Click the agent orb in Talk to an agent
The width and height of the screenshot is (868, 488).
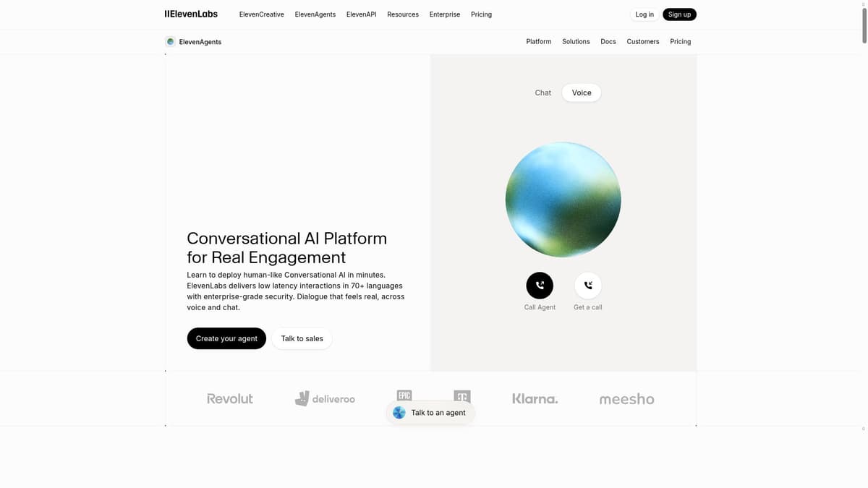pos(399,412)
